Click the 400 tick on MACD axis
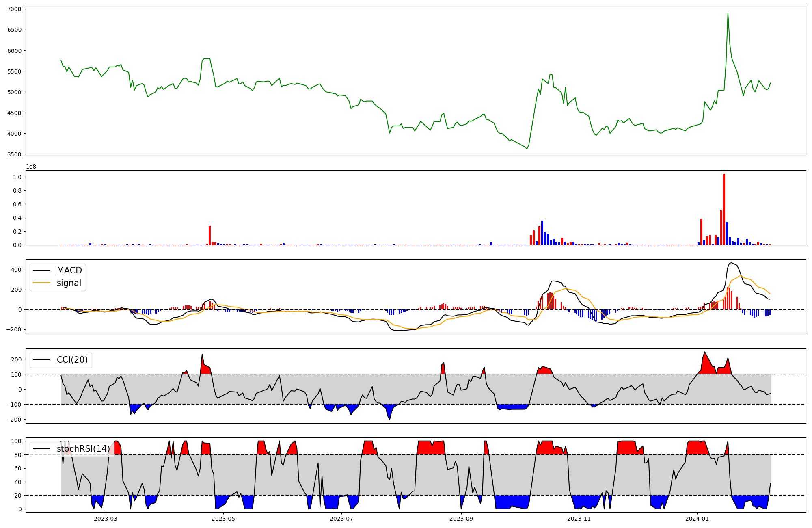Screen dimensions: 812x528 tap(16, 270)
